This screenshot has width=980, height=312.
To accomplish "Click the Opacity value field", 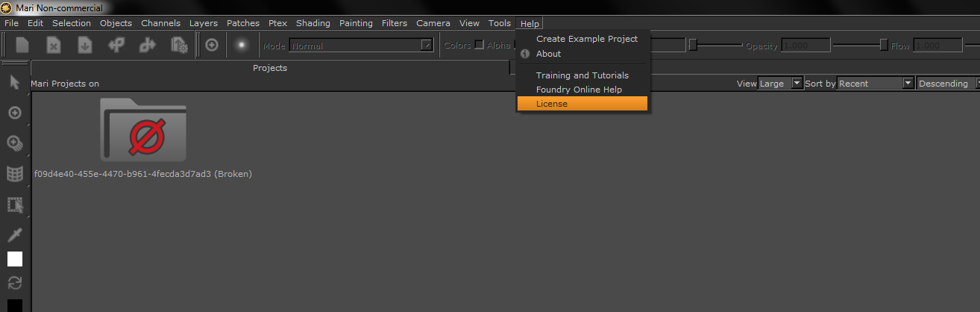I will pos(805,46).
